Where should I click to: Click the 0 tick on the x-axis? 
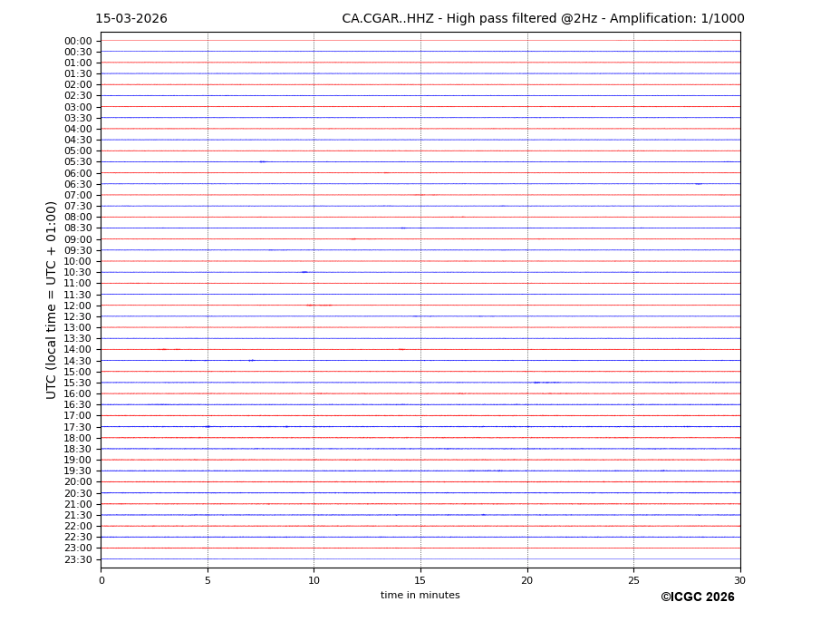click(x=101, y=580)
